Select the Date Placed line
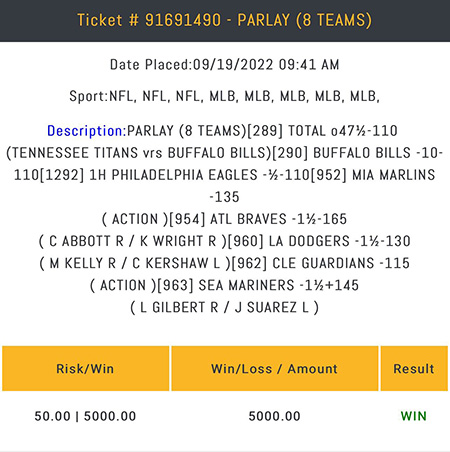450x452 pixels. click(224, 65)
